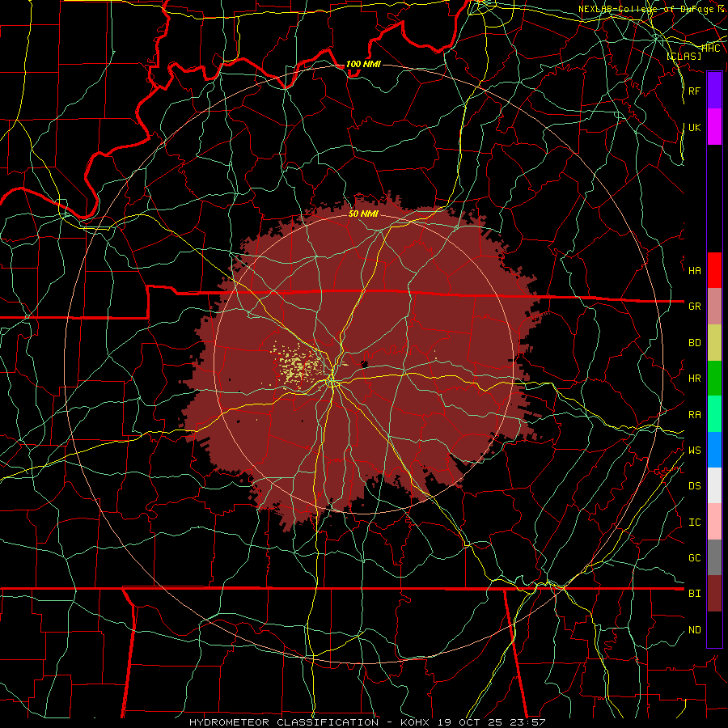Select the light pink IC legend swatch
The height and width of the screenshot is (728, 728).
pyautogui.click(x=714, y=522)
